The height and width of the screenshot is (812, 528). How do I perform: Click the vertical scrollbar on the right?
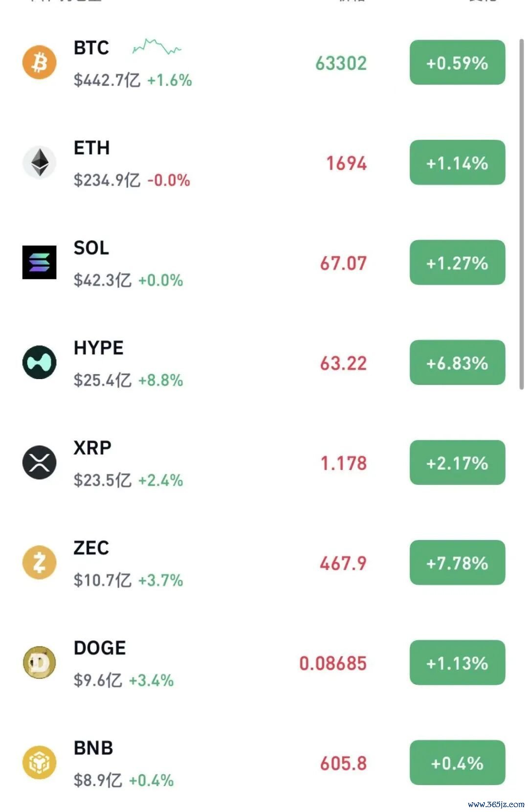[521, 214]
